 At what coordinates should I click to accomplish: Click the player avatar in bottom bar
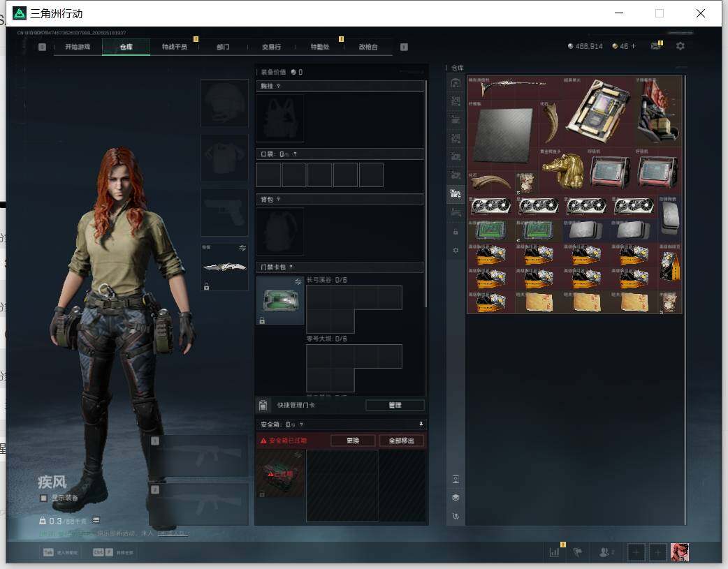tap(679, 552)
